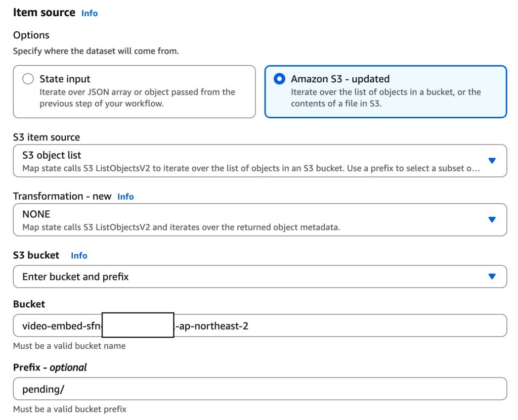The width and height of the screenshot is (518, 420).
Task: Open Info link next to S3 bucket
Action: tap(79, 256)
